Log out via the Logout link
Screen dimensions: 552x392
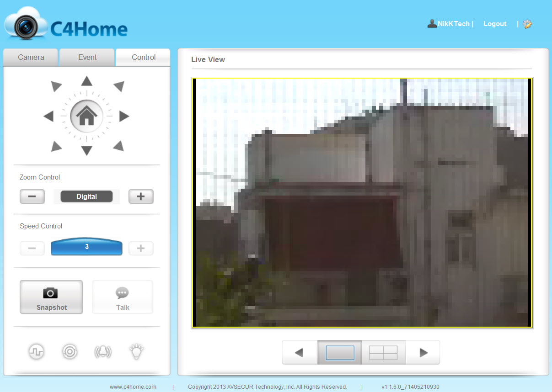(495, 24)
